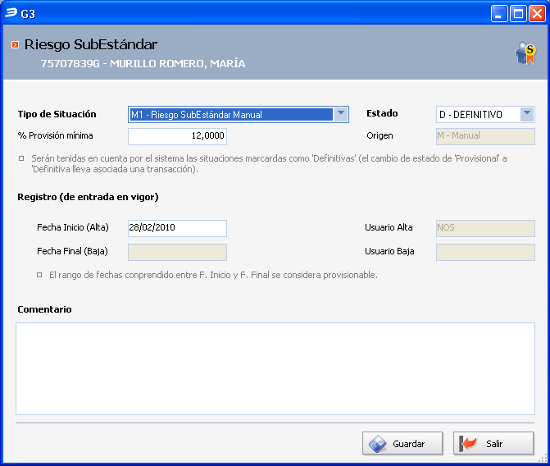550x466 pixels.
Task: Click the Fecha Final (Baja) field
Action: (177, 252)
